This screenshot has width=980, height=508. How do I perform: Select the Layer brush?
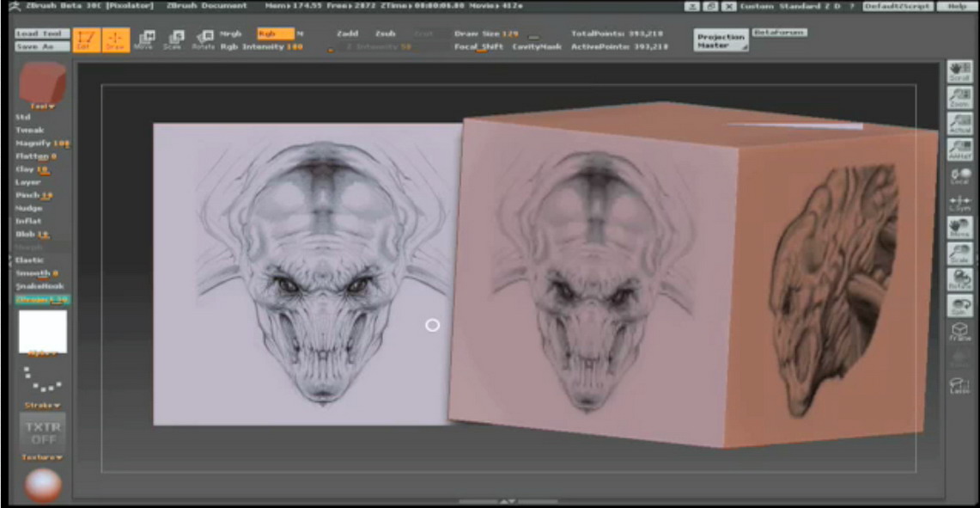point(28,182)
